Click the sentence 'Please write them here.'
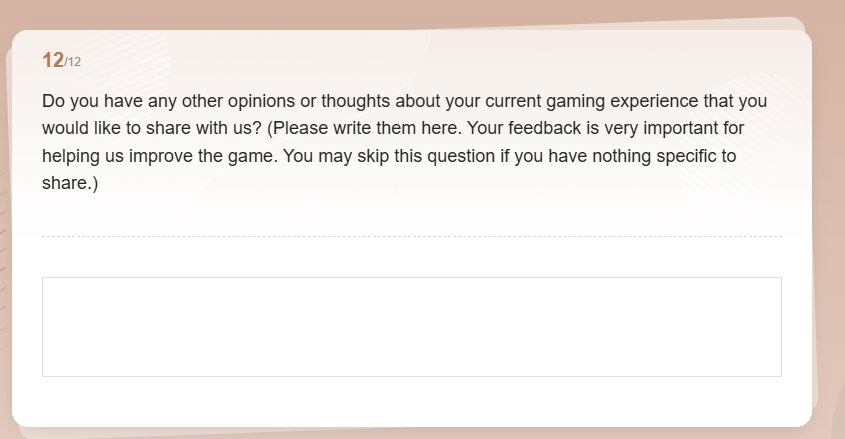Image resolution: width=845 pixels, height=439 pixels. tap(368, 128)
